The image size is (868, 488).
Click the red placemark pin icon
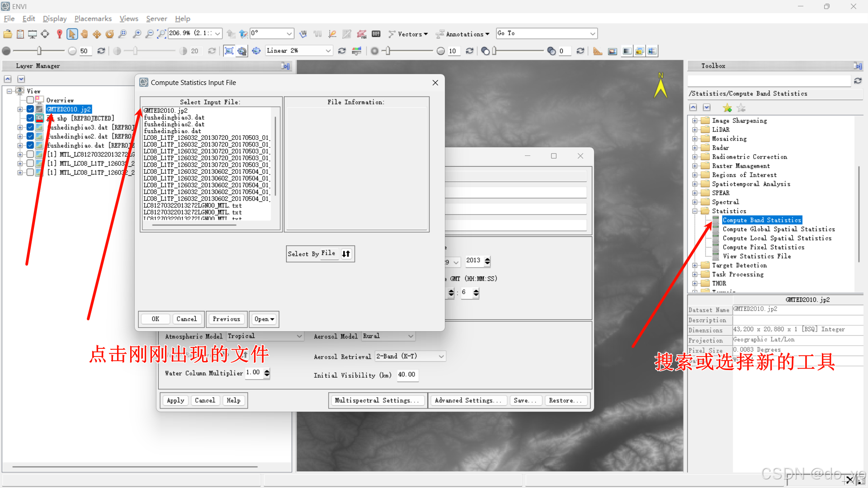pyautogui.click(x=59, y=34)
